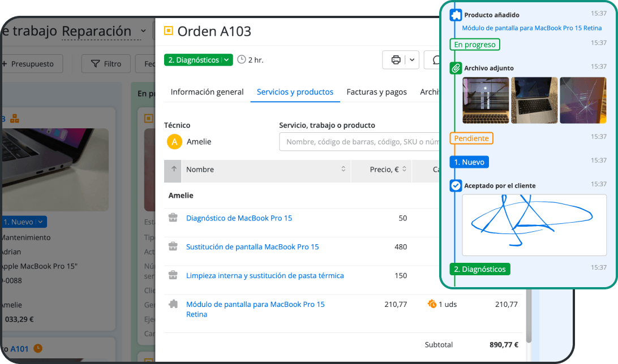Click the vertical scrollbar of the order panel

[x=529, y=316]
